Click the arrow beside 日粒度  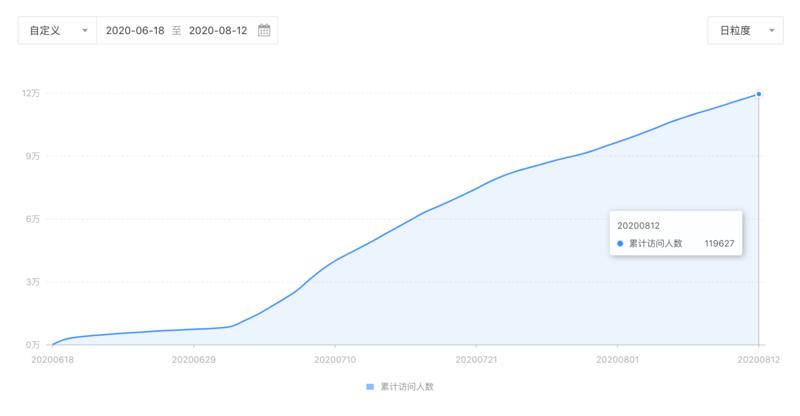click(772, 30)
